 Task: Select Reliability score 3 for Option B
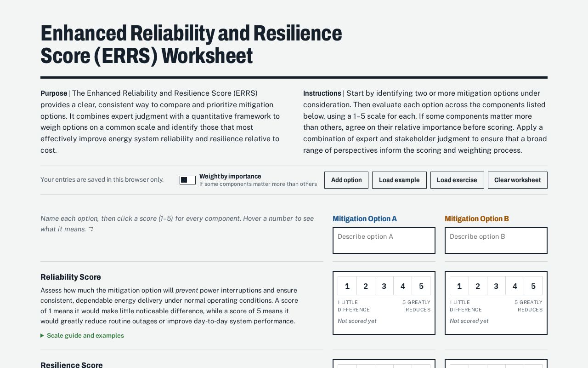click(496, 286)
